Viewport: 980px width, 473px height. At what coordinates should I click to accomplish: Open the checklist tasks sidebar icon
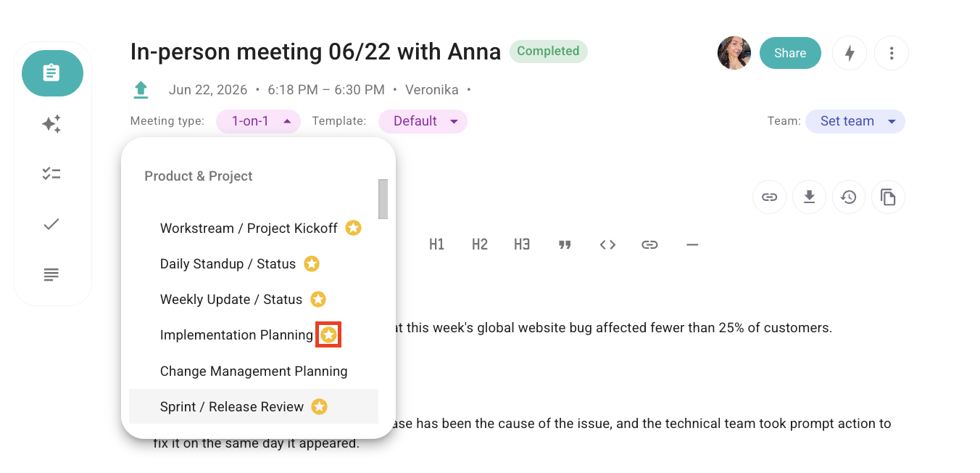pos(51,174)
